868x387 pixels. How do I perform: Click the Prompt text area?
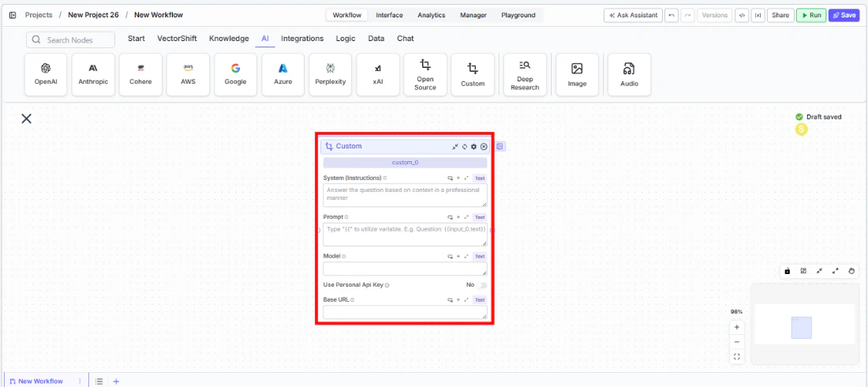pyautogui.click(x=406, y=235)
